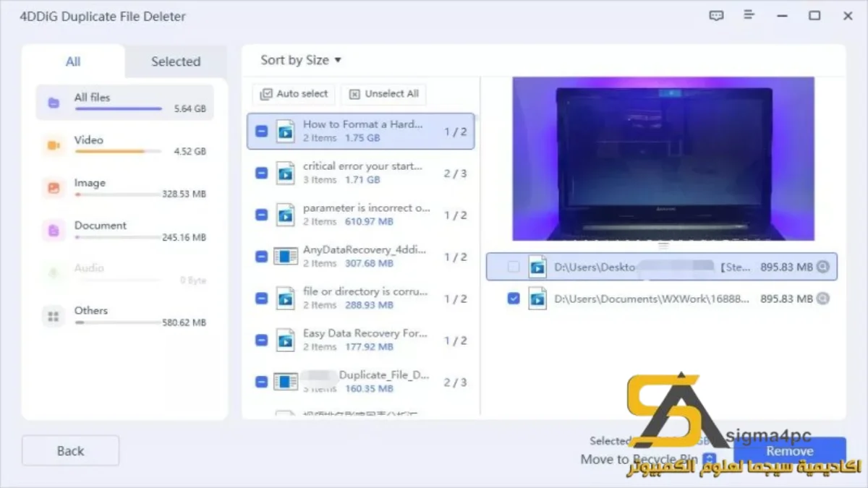Open the title bar menu icon
868x488 pixels.
tap(749, 16)
